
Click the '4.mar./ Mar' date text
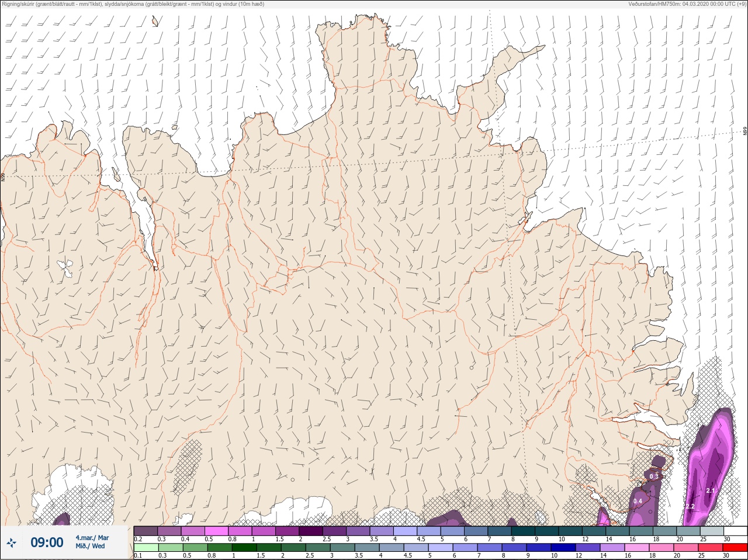pos(92,537)
